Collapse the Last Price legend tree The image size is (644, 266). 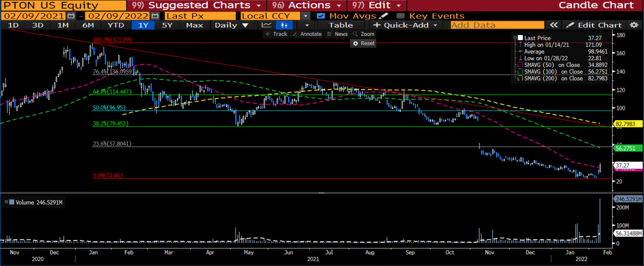pyautogui.click(x=515, y=38)
